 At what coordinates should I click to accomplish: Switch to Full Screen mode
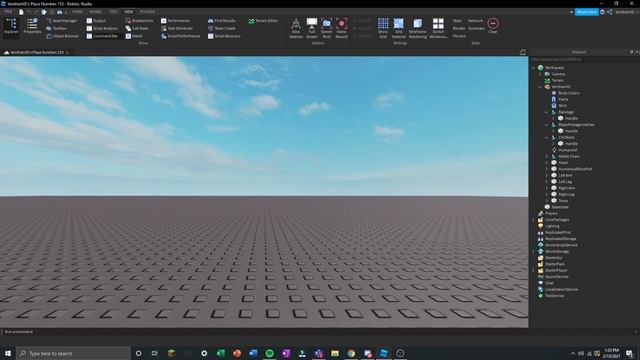click(312, 28)
